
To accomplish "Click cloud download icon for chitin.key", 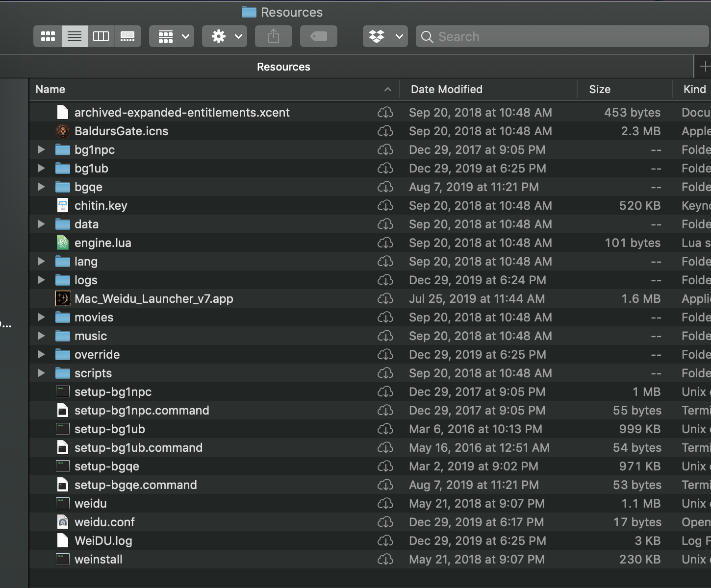I will (x=385, y=206).
